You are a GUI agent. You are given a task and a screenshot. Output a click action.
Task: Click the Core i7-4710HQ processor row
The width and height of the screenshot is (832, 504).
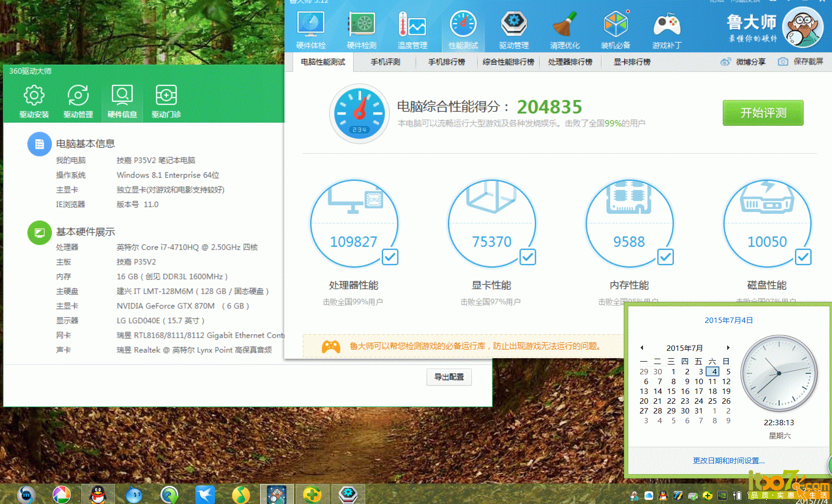pyautogui.click(x=157, y=248)
